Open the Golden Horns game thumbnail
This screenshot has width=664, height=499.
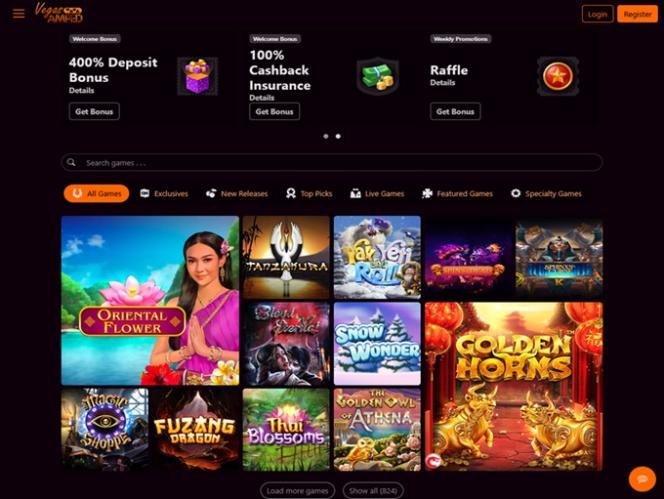[x=514, y=386]
